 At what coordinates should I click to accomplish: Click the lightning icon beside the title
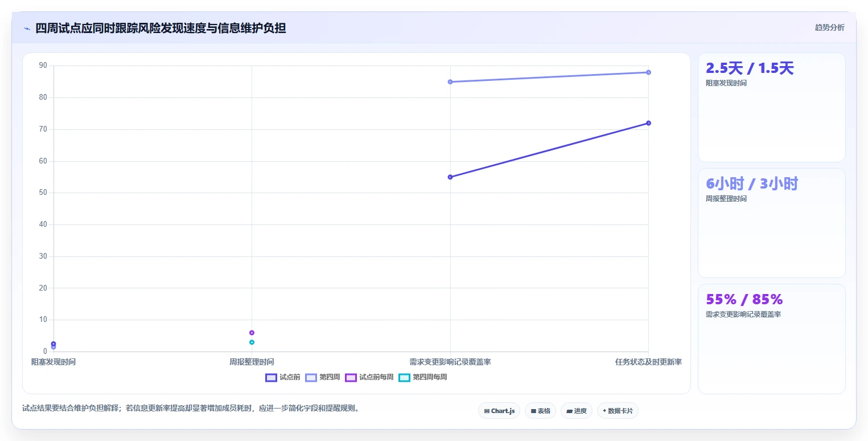click(x=27, y=28)
